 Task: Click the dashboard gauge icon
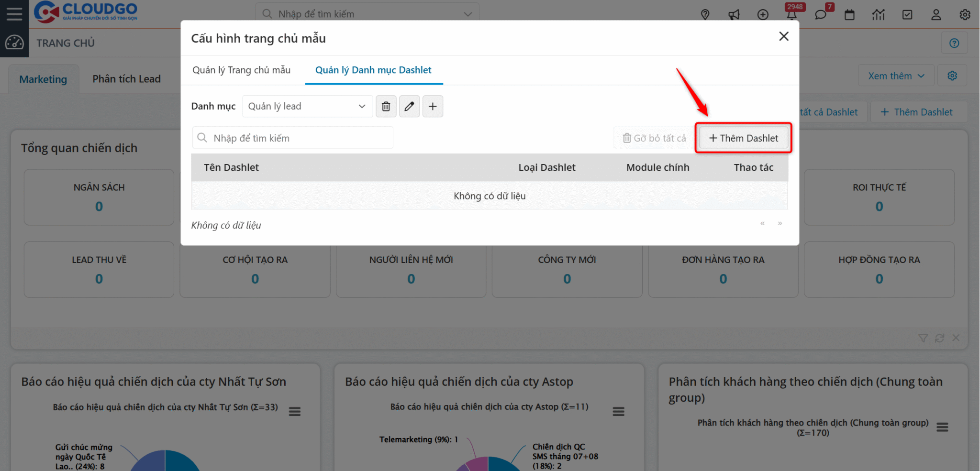14,43
